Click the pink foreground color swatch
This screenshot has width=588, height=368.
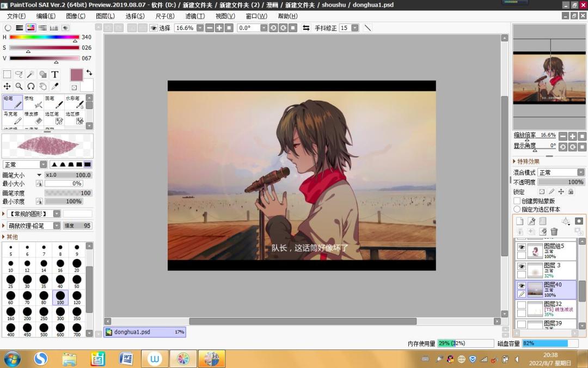coord(77,75)
